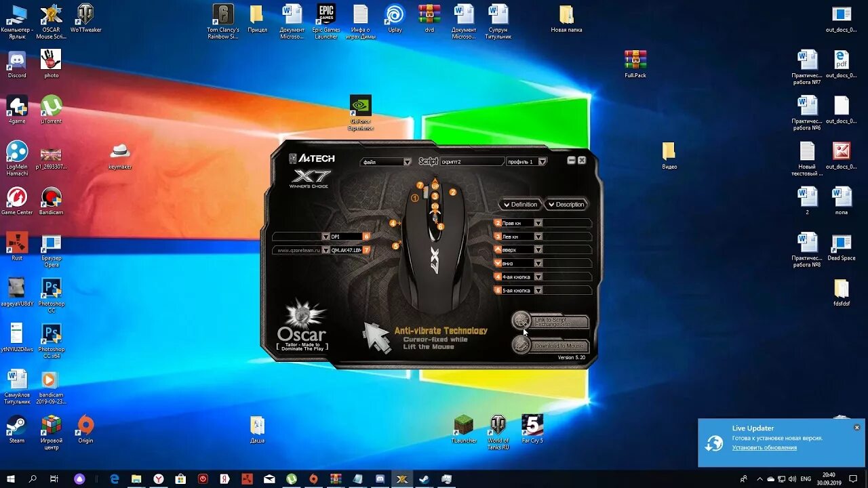Screen dimensions: 868x488
Task: Open Лев кн assignment dropdown
Action: coord(538,237)
